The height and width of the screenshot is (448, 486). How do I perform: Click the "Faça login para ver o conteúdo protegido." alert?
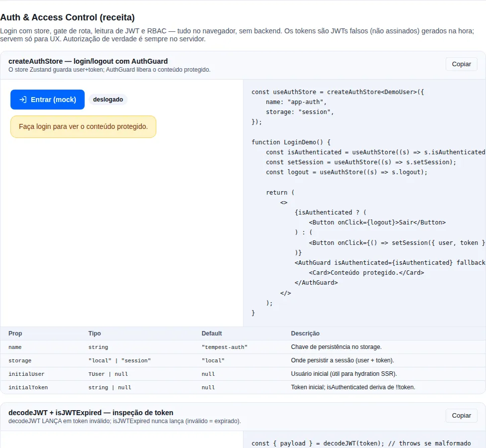pyautogui.click(x=83, y=126)
